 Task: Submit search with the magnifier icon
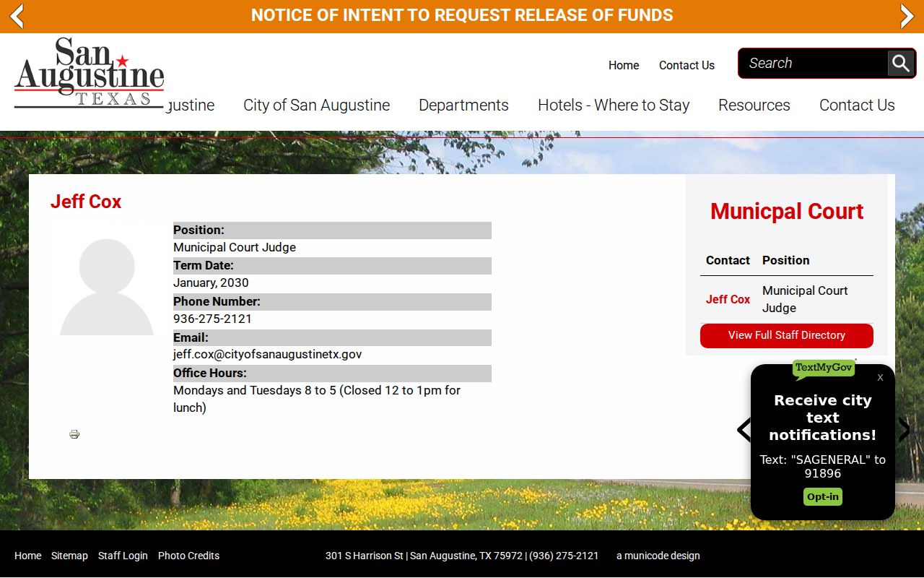[x=900, y=64]
